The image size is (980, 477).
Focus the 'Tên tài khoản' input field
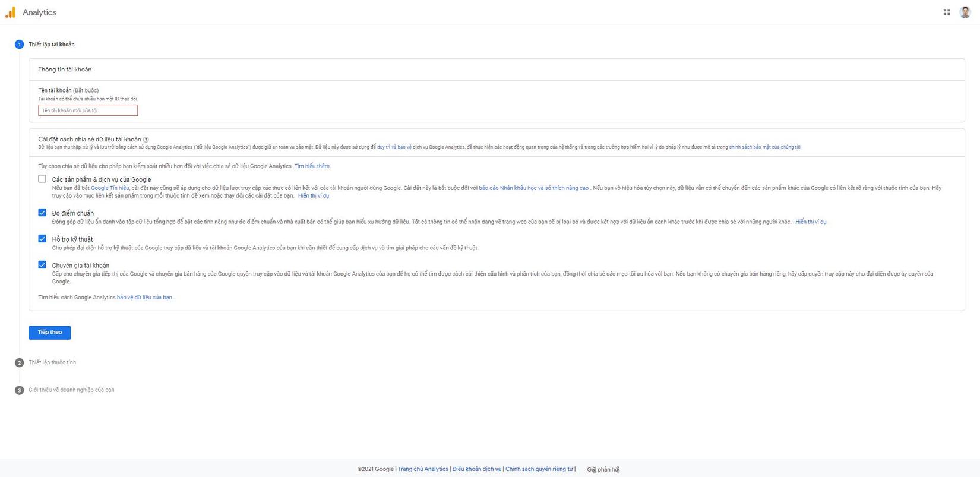[88, 110]
